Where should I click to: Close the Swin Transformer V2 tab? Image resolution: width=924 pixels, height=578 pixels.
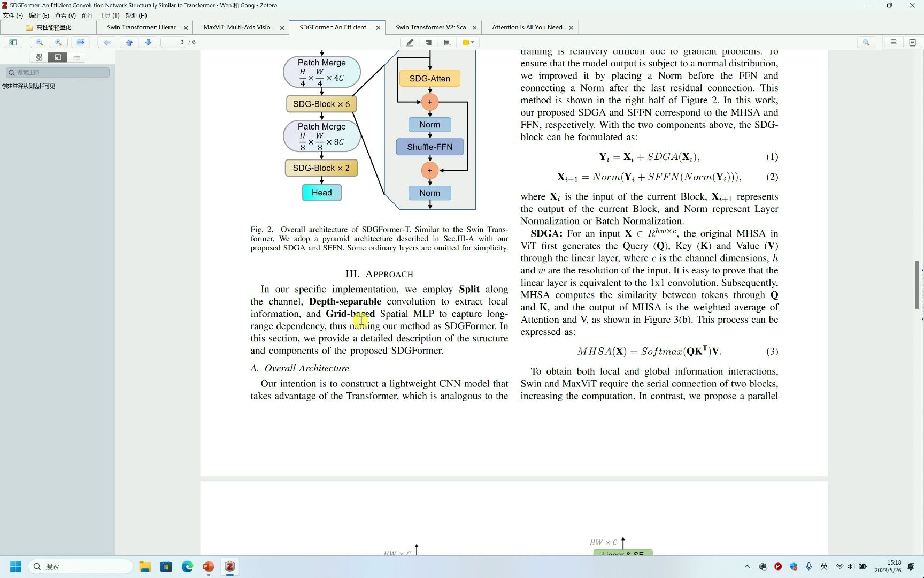click(x=475, y=28)
